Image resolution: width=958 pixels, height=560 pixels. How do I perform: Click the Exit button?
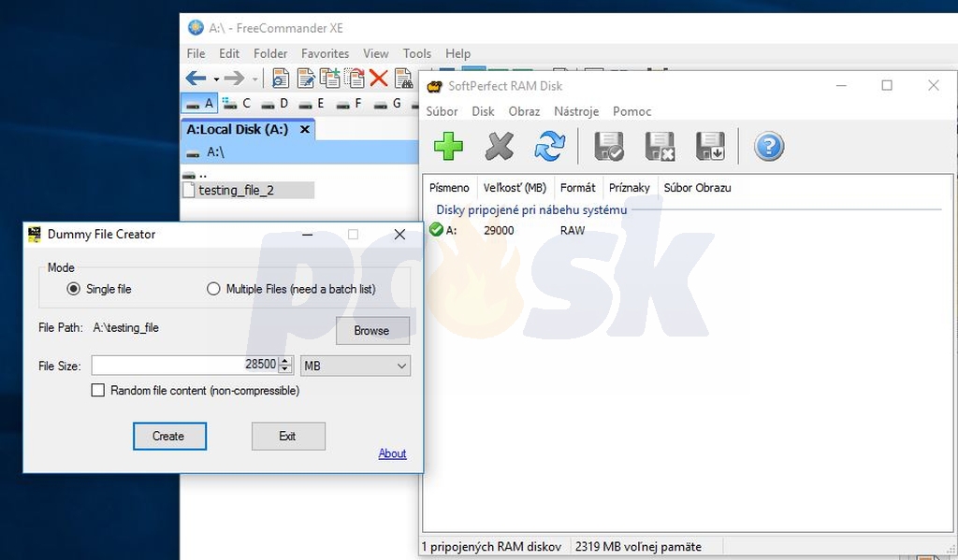pyautogui.click(x=288, y=436)
